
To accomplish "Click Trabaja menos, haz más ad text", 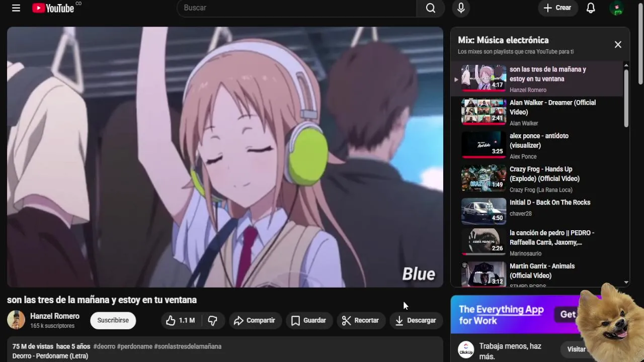I will (510, 351).
